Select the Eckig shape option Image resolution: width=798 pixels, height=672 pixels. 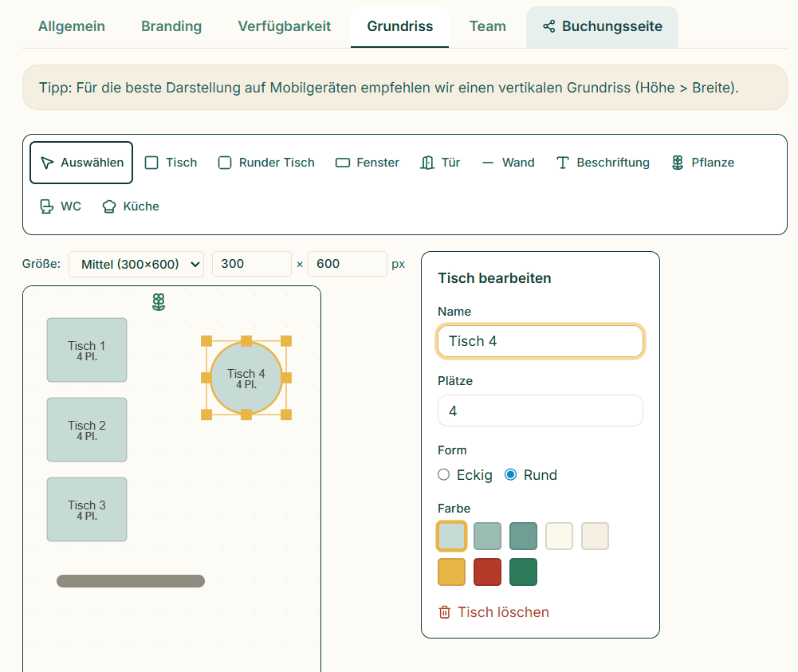coord(465,474)
